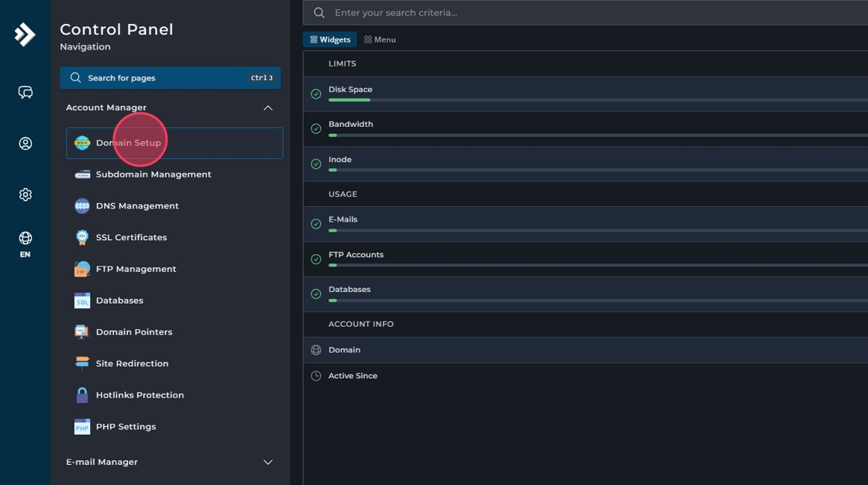Click the ACCOUNT INFO section header
868x485 pixels.
361,325
